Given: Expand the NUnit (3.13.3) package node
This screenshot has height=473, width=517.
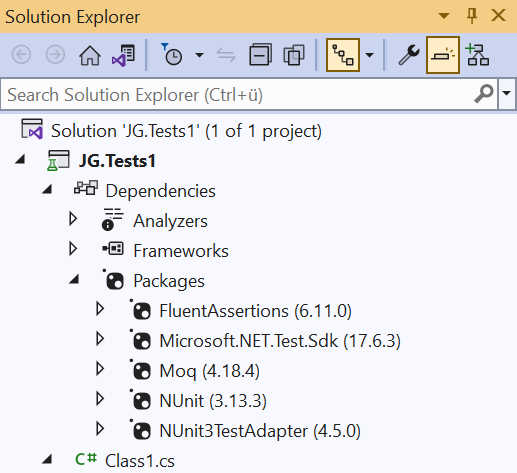Looking at the screenshot, I should point(99,399).
